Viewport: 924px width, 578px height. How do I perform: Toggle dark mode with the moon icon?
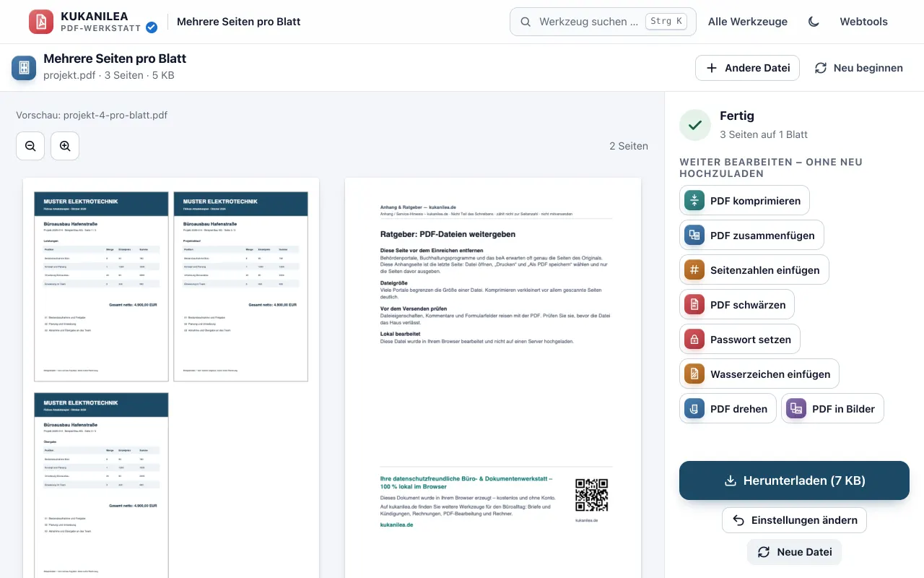[814, 22]
